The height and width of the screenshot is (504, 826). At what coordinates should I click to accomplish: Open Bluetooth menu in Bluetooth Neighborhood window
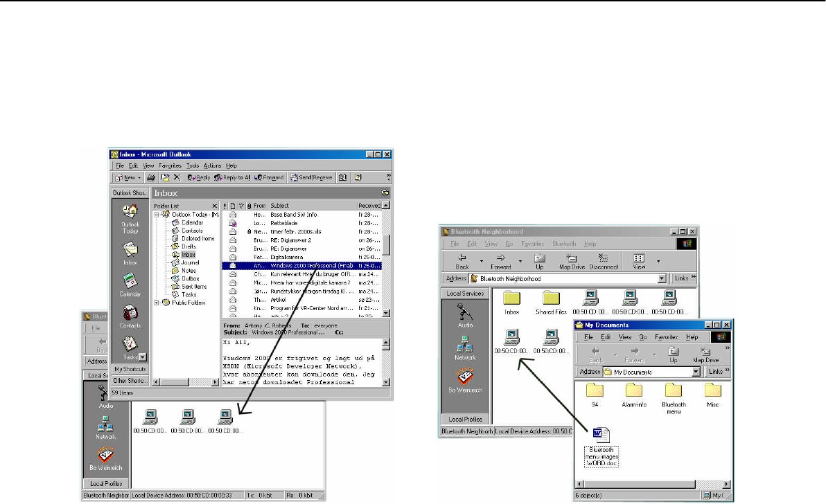pyautogui.click(x=563, y=244)
